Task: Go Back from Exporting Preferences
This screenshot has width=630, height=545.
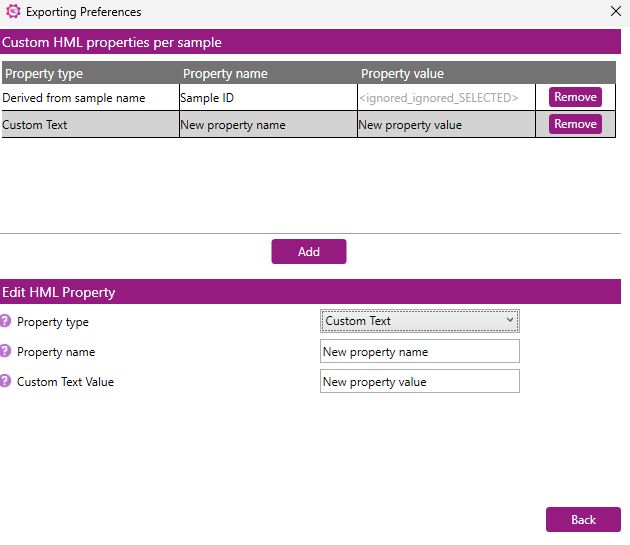Action: click(583, 520)
